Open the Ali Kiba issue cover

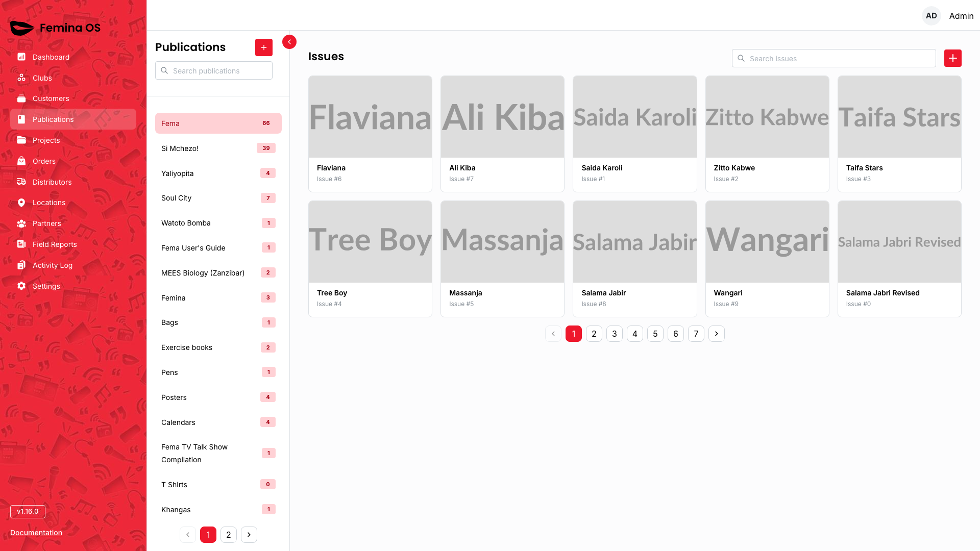(503, 117)
